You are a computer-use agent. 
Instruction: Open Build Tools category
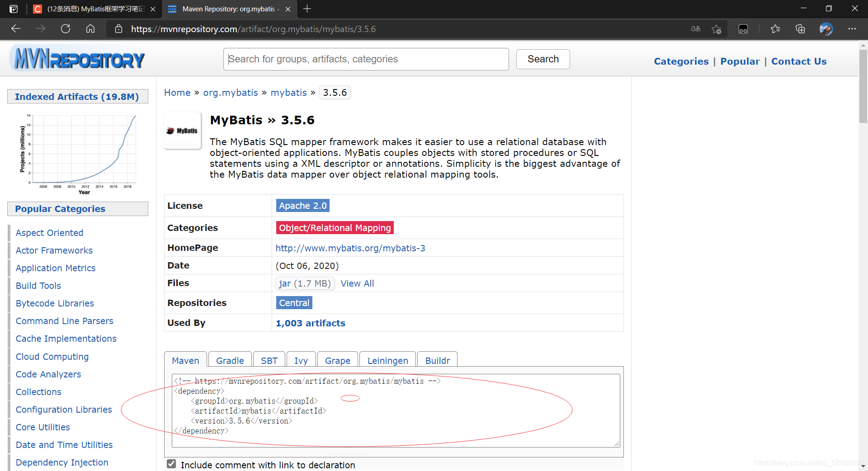coord(38,286)
